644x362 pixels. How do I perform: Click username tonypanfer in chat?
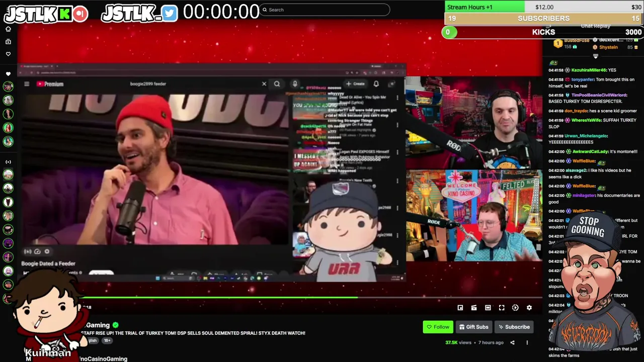click(583, 79)
